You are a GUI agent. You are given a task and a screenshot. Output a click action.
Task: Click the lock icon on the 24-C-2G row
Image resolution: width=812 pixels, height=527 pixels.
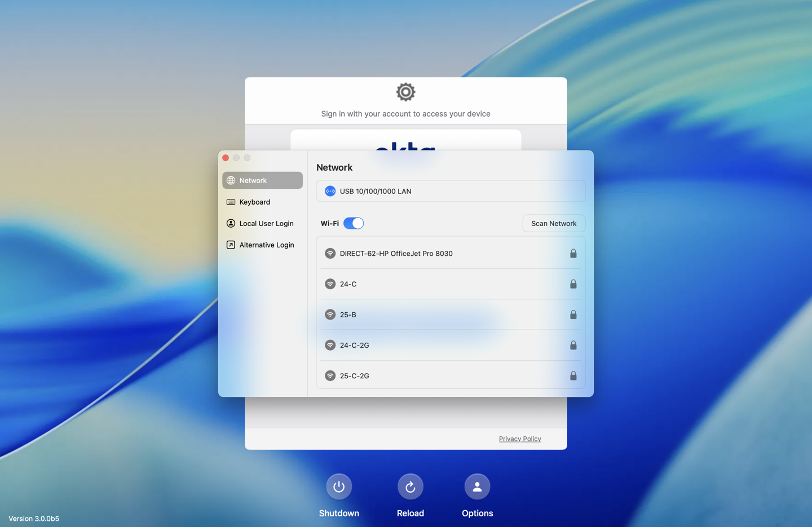click(573, 345)
